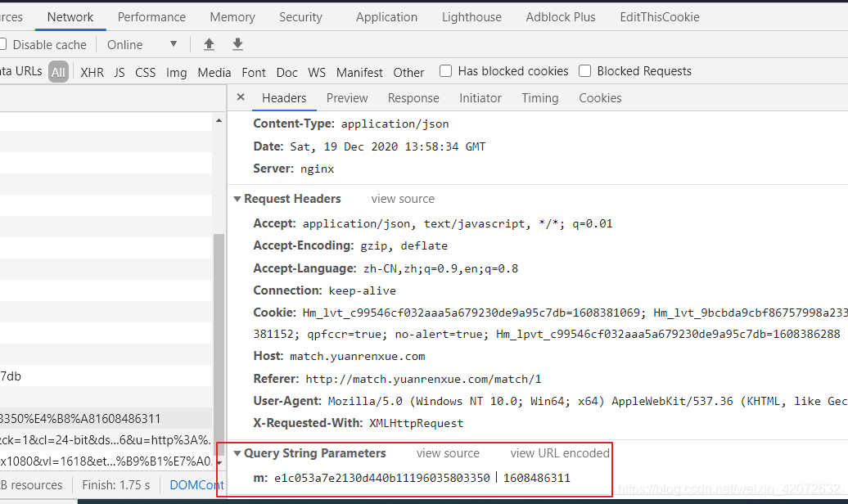Click the Date response header line
Viewport: 848px width, 504px height.
click(369, 146)
